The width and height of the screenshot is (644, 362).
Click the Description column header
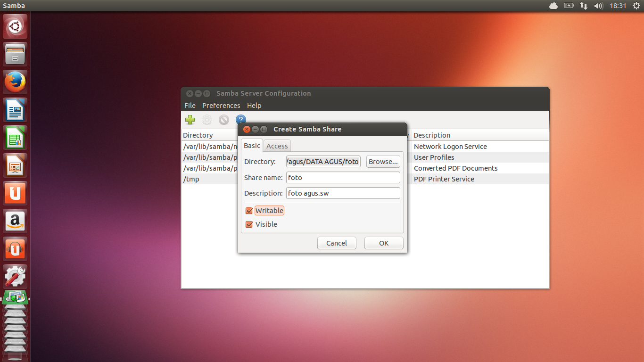[x=480, y=135]
